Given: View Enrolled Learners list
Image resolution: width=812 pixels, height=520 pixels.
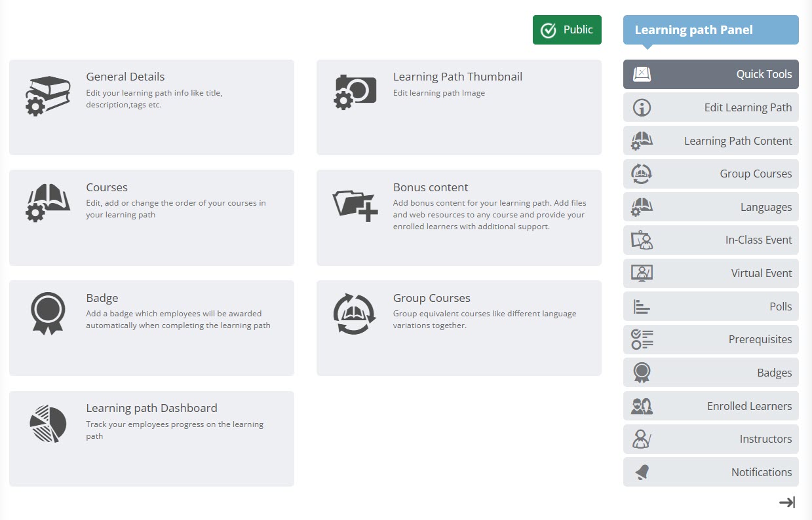Looking at the screenshot, I should (x=710, y=406).
